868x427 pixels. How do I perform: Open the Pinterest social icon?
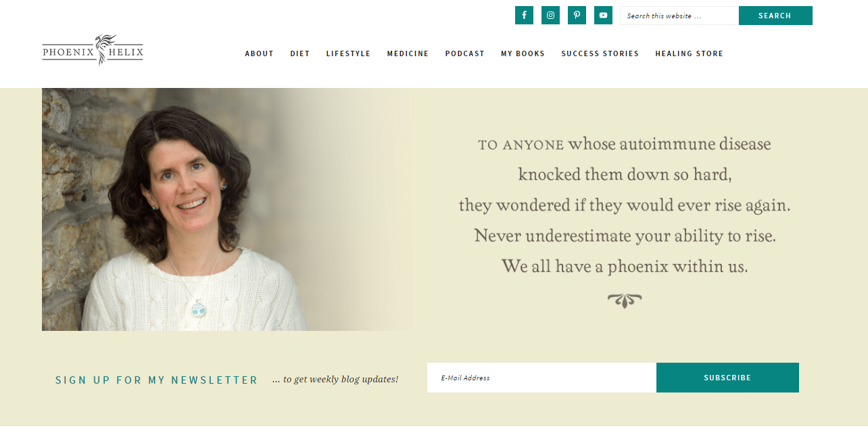577,16
